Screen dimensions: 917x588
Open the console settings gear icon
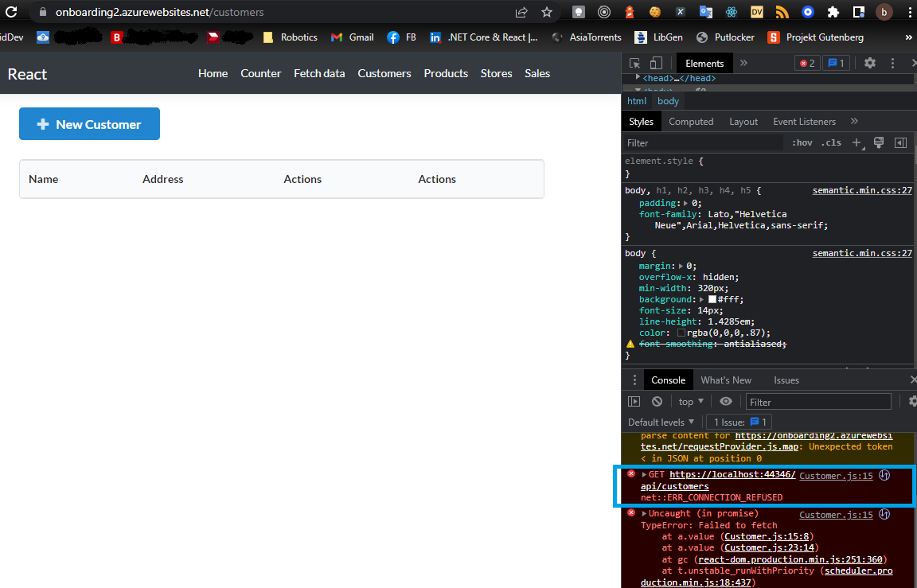pyautogui.click(x=911, y=402)
